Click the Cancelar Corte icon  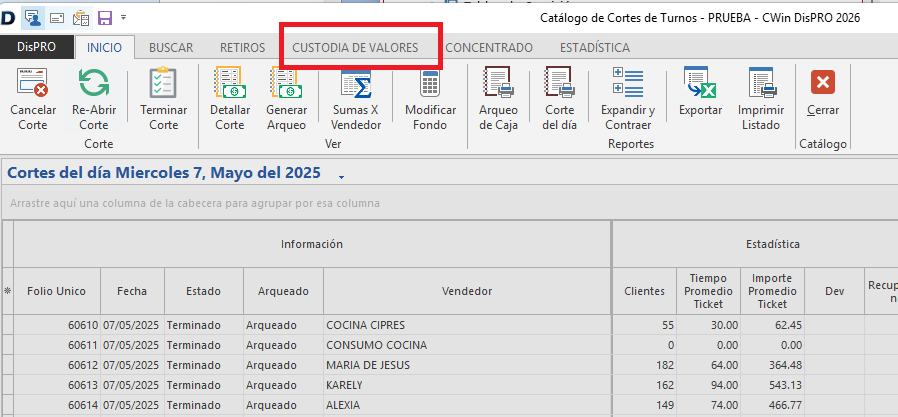pyautogui.click(x=33, y=83)
